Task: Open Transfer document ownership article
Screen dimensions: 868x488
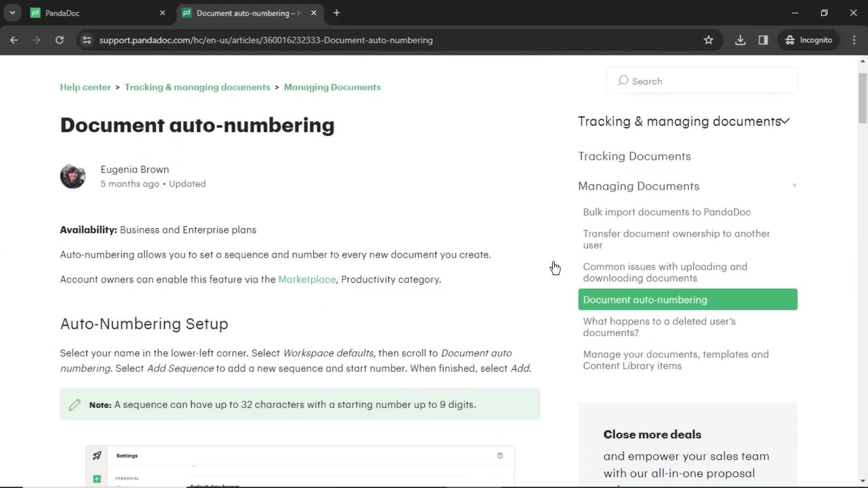Action: point(676,239)
